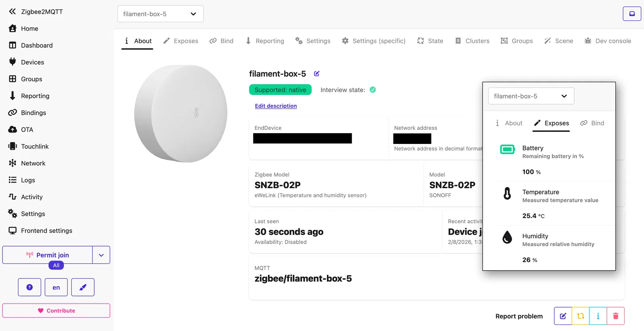Screen dimensions: 644x331
Task: Click the blue interview device info icon
Action: (x=598, y=316)
